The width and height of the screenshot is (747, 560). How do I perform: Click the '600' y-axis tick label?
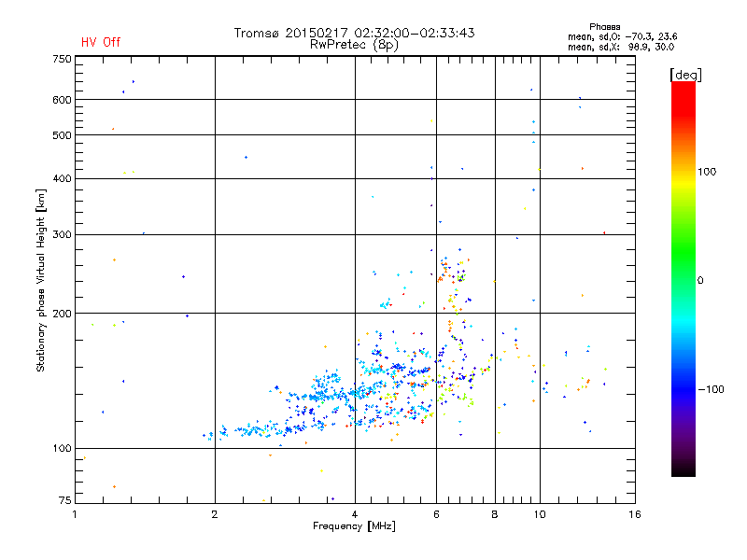(62, 100)
